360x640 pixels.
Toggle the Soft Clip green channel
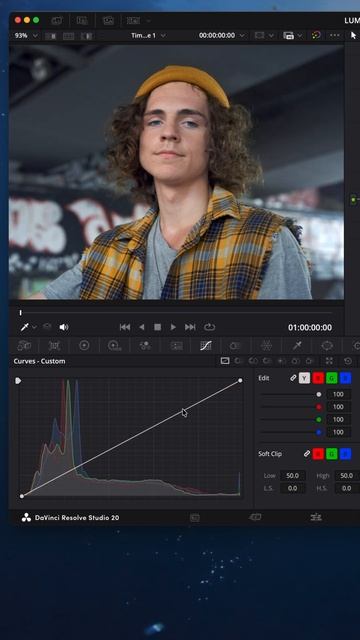[332, 454]
